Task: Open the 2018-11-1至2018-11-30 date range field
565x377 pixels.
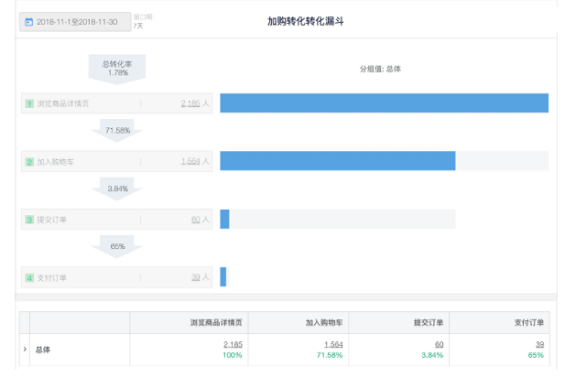Action: click(75, 22)
